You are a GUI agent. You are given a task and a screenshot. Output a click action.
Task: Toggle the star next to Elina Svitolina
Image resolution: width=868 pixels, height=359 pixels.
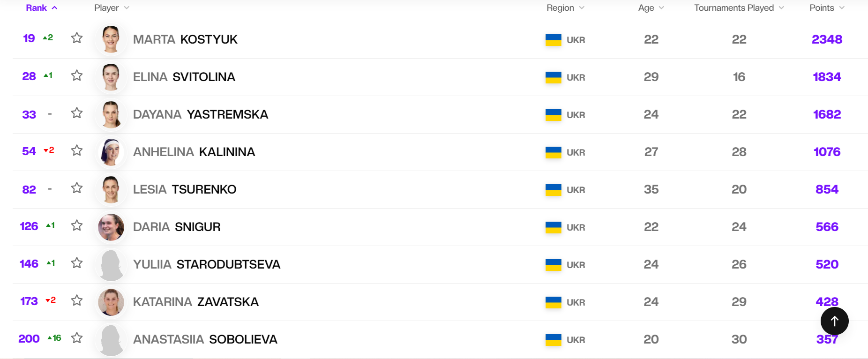[x=77, y=75]
